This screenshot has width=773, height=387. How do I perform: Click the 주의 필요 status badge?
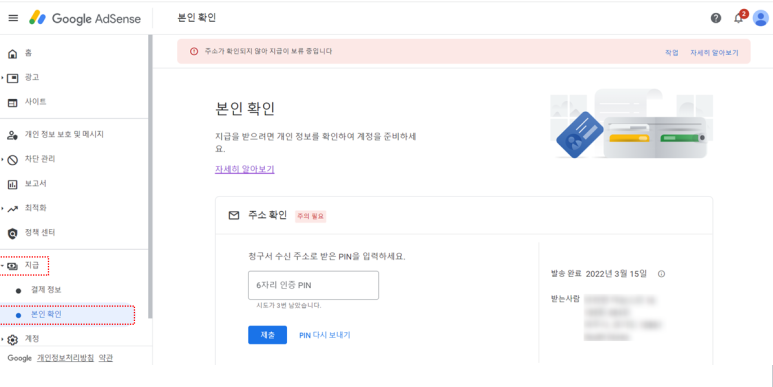coord(311,216)
